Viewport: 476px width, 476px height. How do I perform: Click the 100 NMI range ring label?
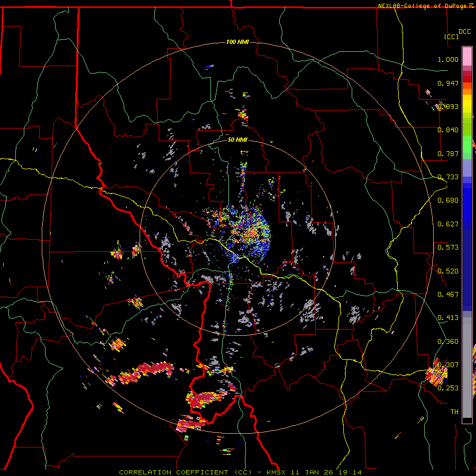point(237,42)
